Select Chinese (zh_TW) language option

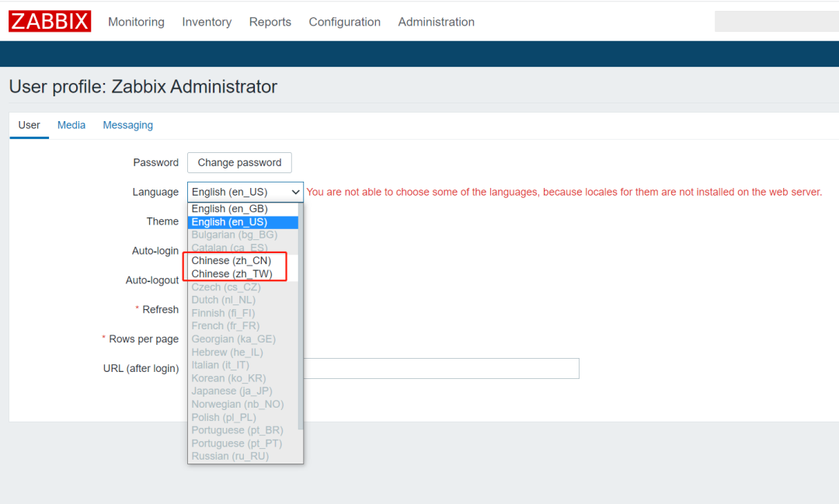click(243, 274)
